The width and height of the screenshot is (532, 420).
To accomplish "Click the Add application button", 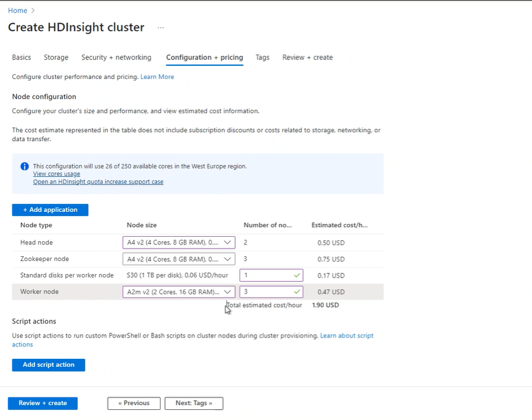I will [50, 210].
